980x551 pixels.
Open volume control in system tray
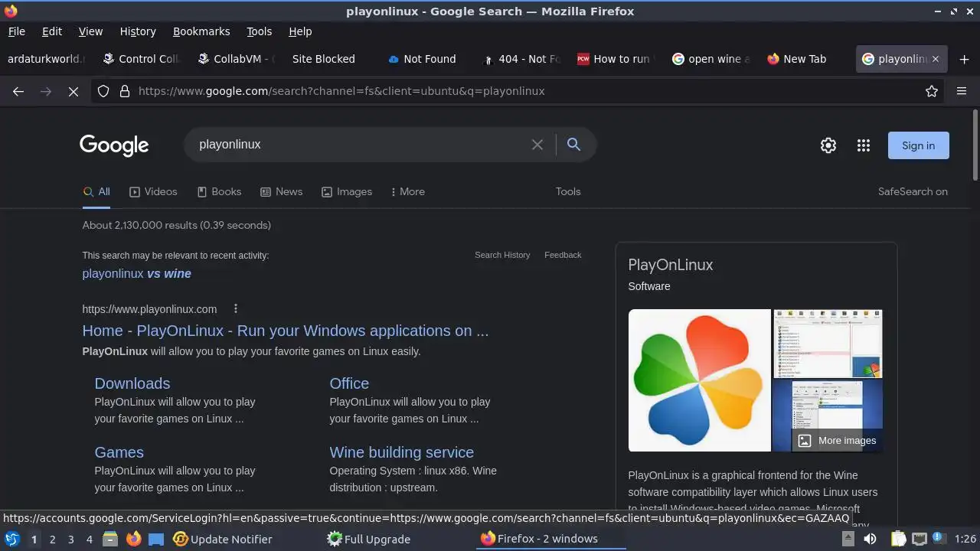(x=870, y=539)
